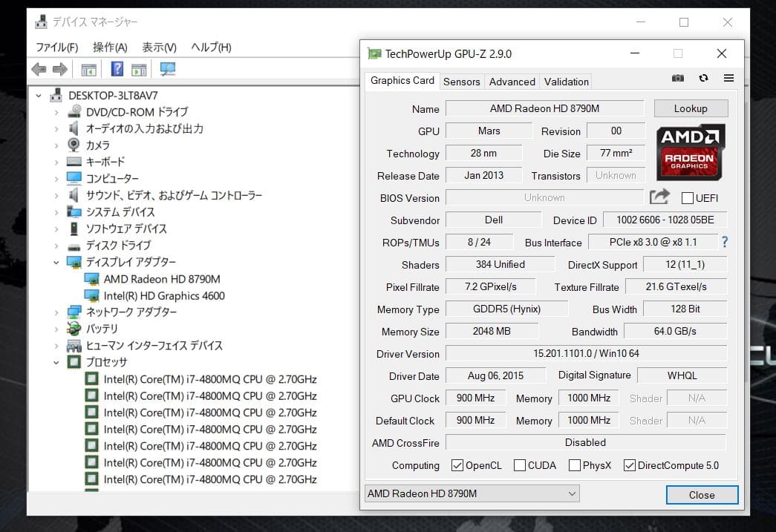Open the 表示(V) menu
This screenshot has height=532, width=776.
pos(159,47)
